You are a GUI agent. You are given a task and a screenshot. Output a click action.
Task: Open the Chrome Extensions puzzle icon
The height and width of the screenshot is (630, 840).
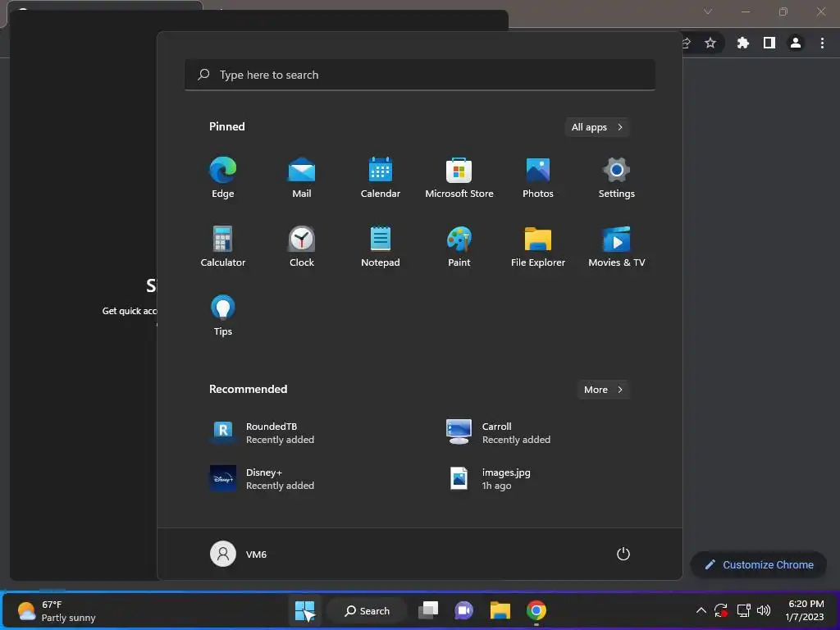pyautogui.click(x=743, y=43)
